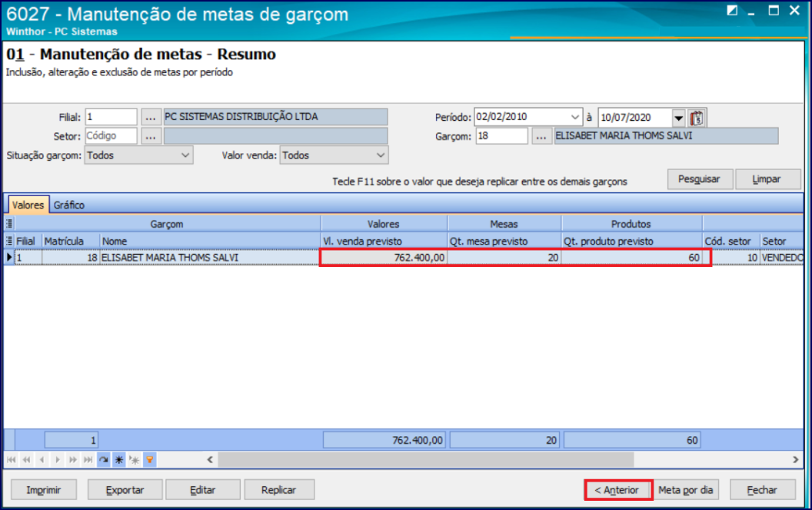Expand the Período start date dropdown
812x510 pixels.
[575, 117]
